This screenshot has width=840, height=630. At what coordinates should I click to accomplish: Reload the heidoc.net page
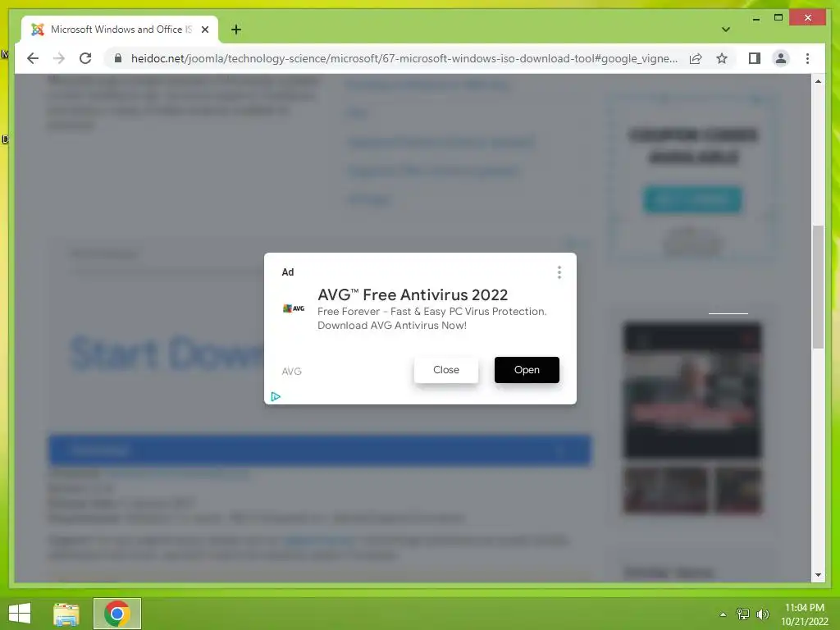(85, 58)
